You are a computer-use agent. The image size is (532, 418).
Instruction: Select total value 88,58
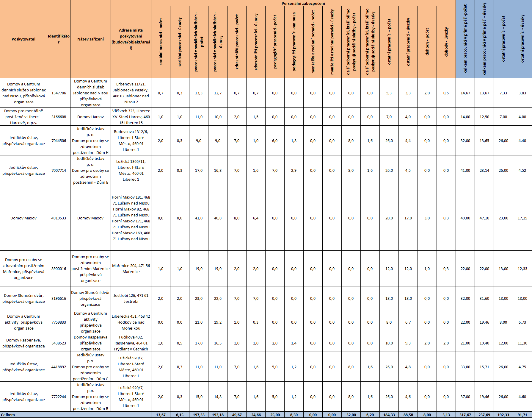408,415
